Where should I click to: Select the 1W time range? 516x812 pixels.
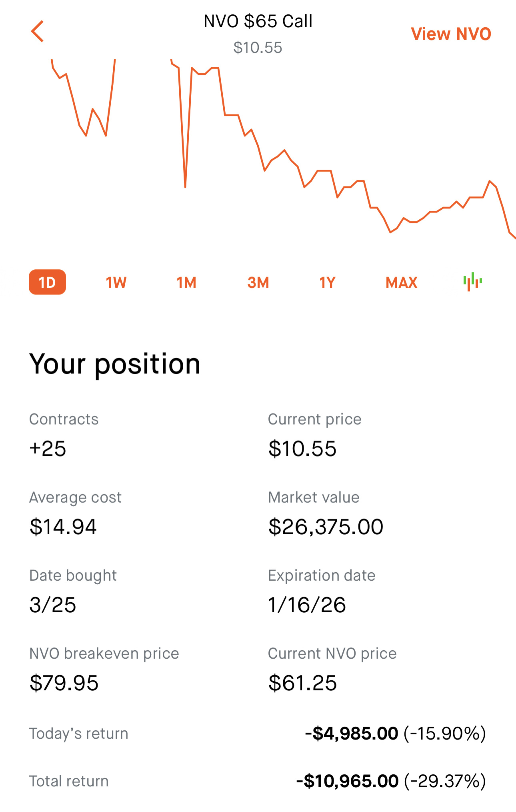pos(116,283)
